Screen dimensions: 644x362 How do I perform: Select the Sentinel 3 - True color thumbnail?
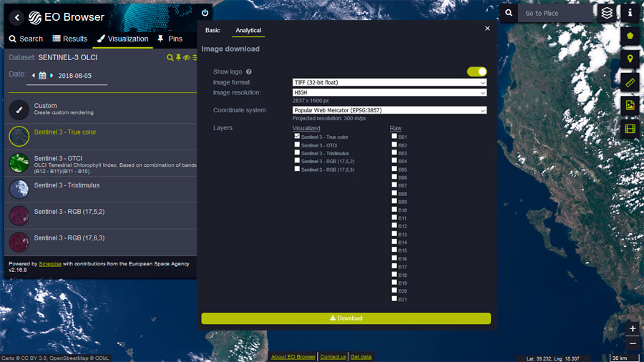19,136
